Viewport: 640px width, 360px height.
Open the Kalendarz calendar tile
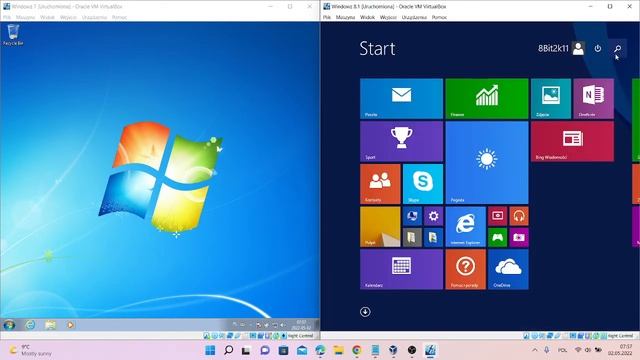pyautogui.click(x=401, y=269)
